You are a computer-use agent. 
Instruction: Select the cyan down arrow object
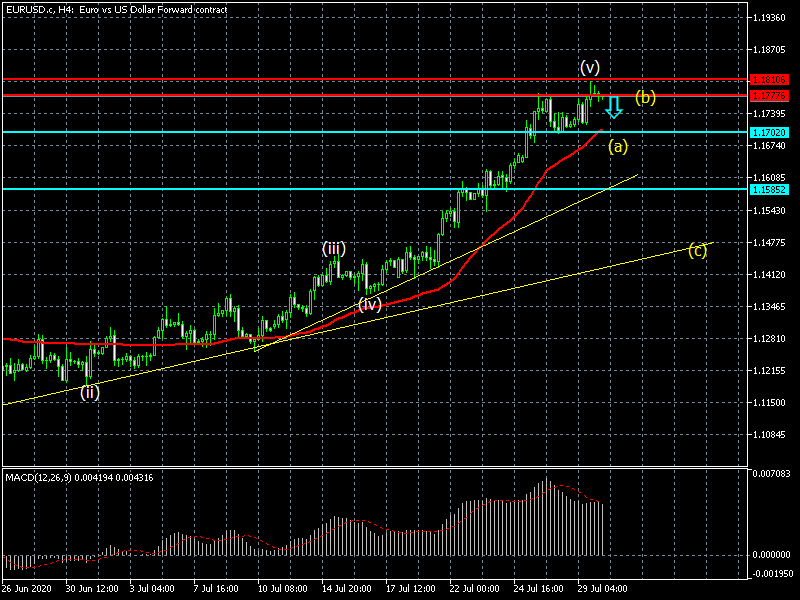point(614,107)
